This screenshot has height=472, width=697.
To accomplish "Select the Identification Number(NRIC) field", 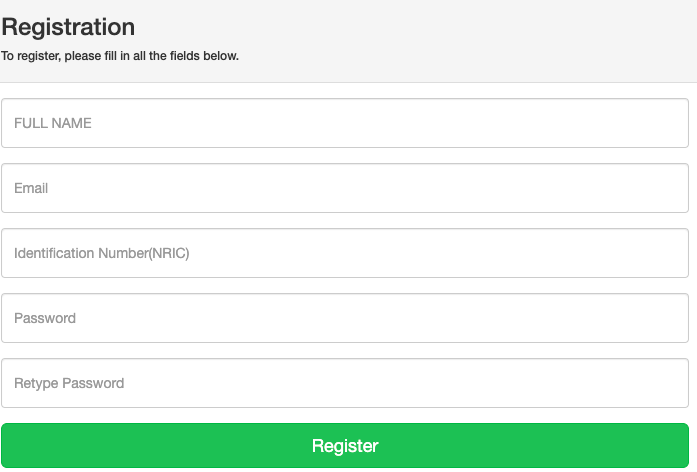I will (345, 253).
